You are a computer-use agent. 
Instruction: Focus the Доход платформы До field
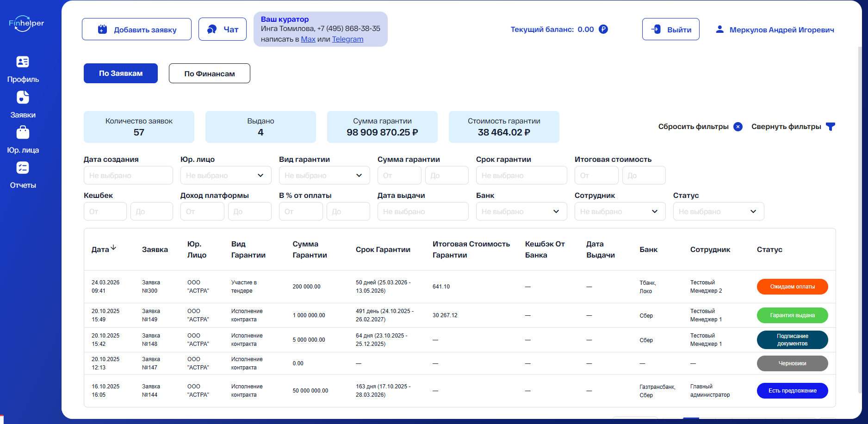click(250, 211)
